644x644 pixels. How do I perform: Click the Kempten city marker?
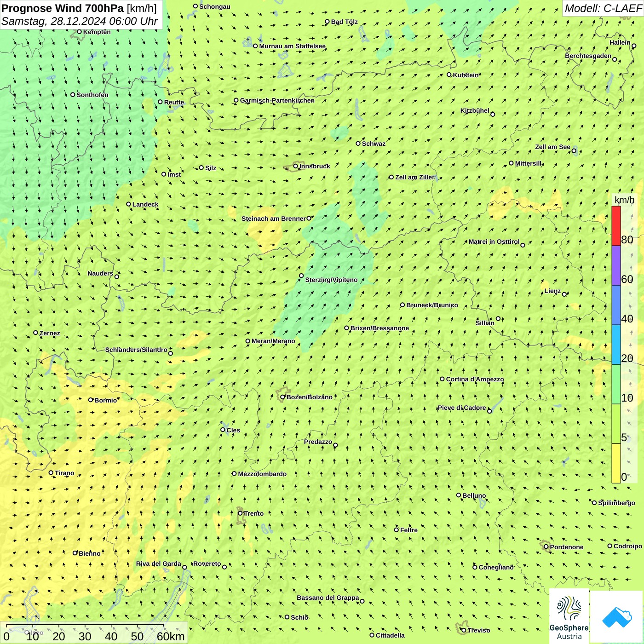79,32
